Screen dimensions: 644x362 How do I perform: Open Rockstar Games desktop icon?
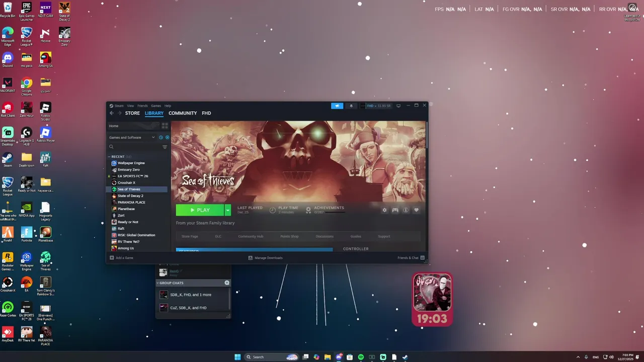(x=8, y=261)
